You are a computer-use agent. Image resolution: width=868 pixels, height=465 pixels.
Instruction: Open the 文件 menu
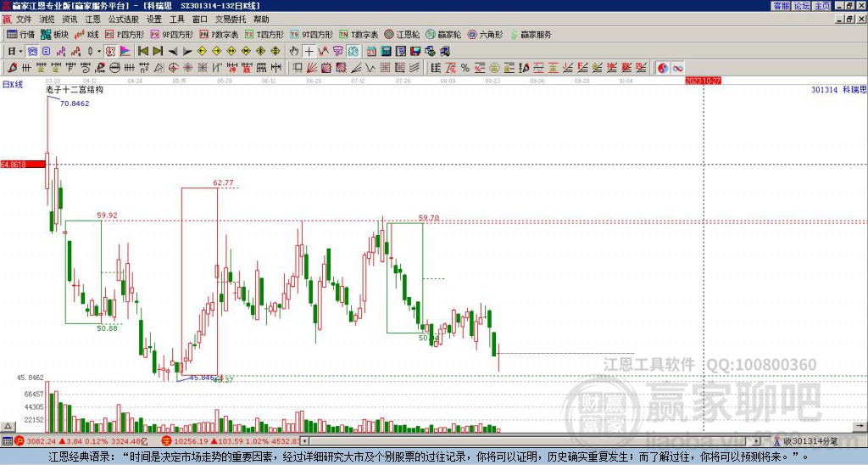24,20
